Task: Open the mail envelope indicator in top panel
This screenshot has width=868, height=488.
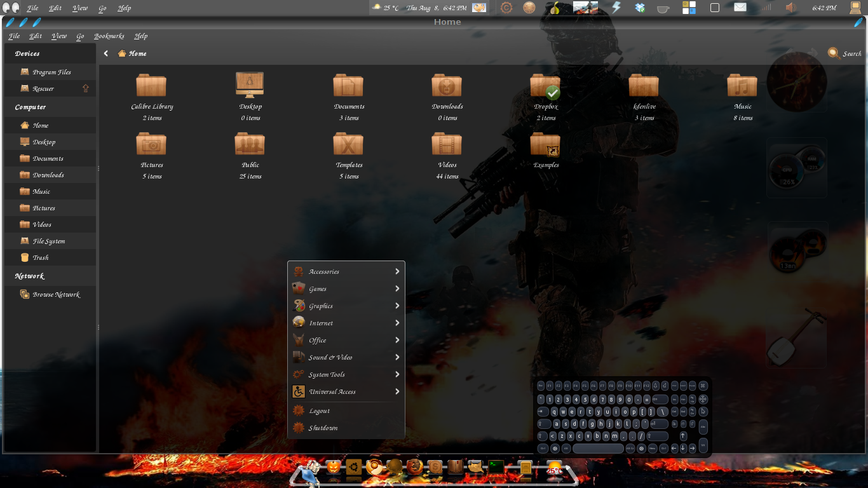Action: point(740,8)
